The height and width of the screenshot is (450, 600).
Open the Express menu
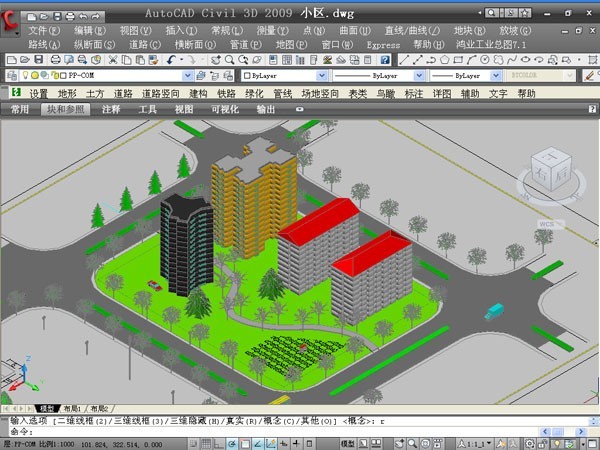pos(383,45)
